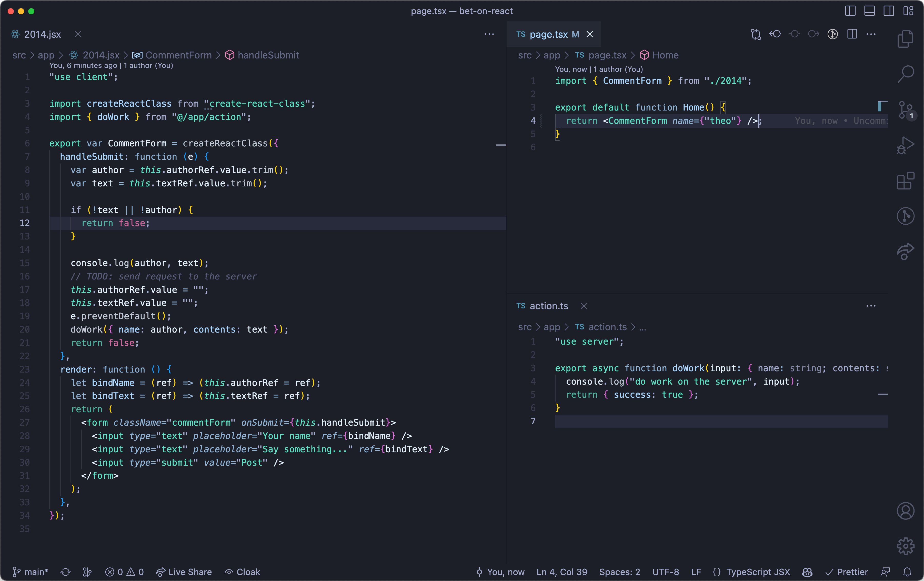Click the main* branch in status bar
This screenshot has height=581, width=924.
tap(30, 572)
